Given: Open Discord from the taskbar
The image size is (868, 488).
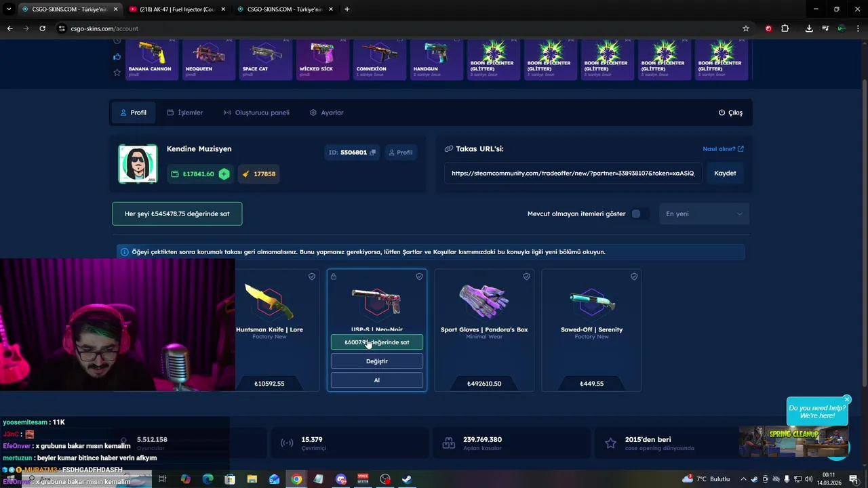Looking at the screenshot, I should 341,479.
